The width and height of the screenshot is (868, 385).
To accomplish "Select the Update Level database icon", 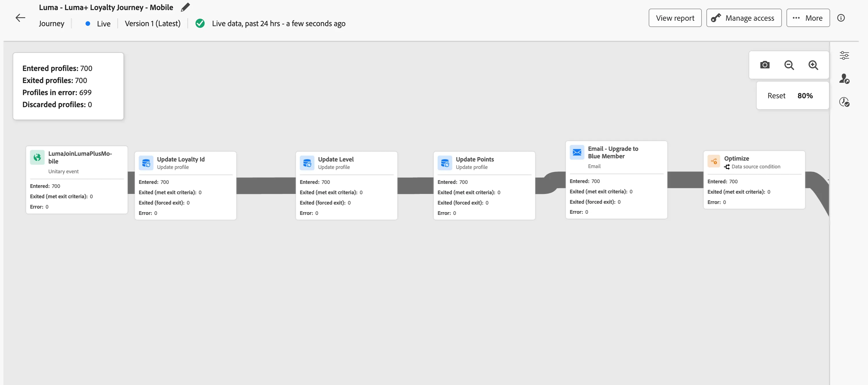I will (x=307, y=163).
